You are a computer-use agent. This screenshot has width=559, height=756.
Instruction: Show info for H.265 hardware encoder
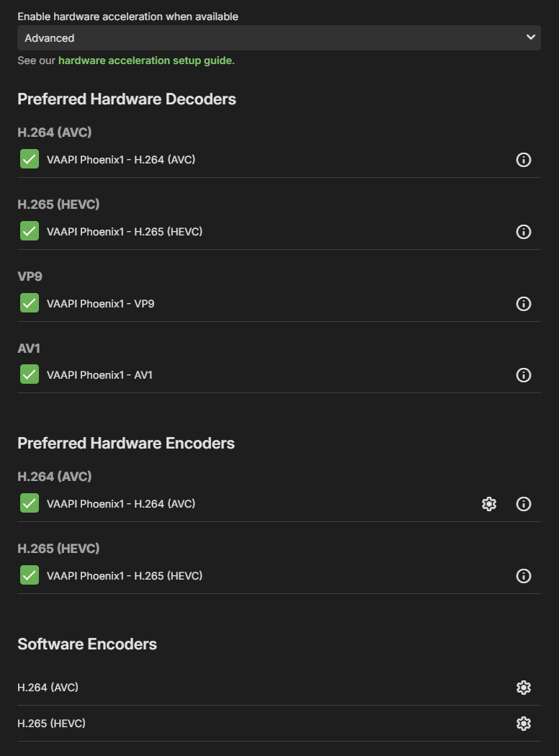[523, 576]
